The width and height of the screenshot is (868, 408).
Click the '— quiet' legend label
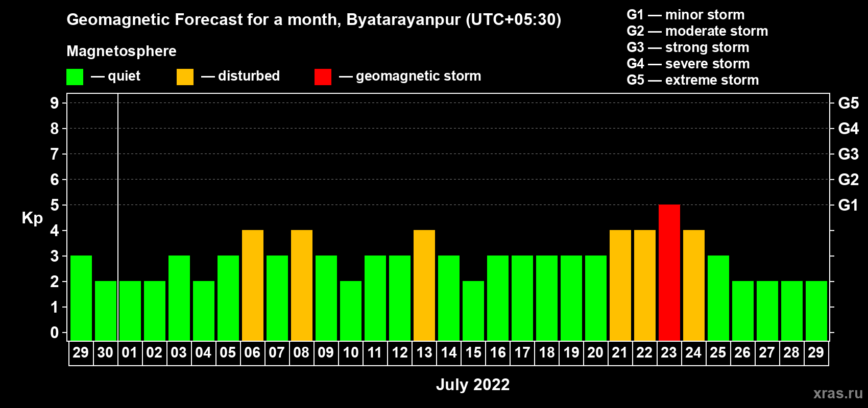pos(115,76)
